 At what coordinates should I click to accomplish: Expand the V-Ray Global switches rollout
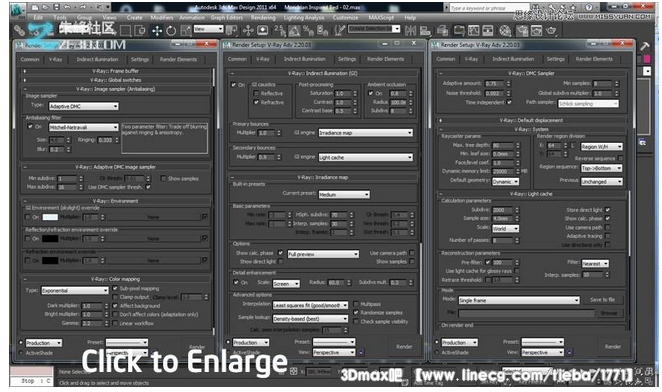(116, 80)
